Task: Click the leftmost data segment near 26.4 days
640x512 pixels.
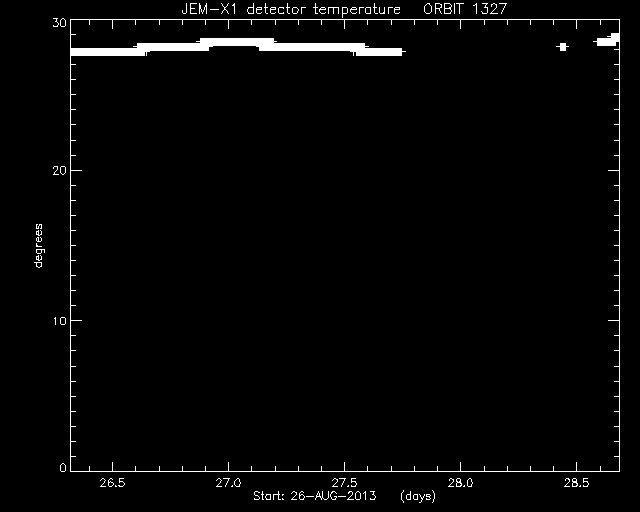Action: (x=108, y=52)
